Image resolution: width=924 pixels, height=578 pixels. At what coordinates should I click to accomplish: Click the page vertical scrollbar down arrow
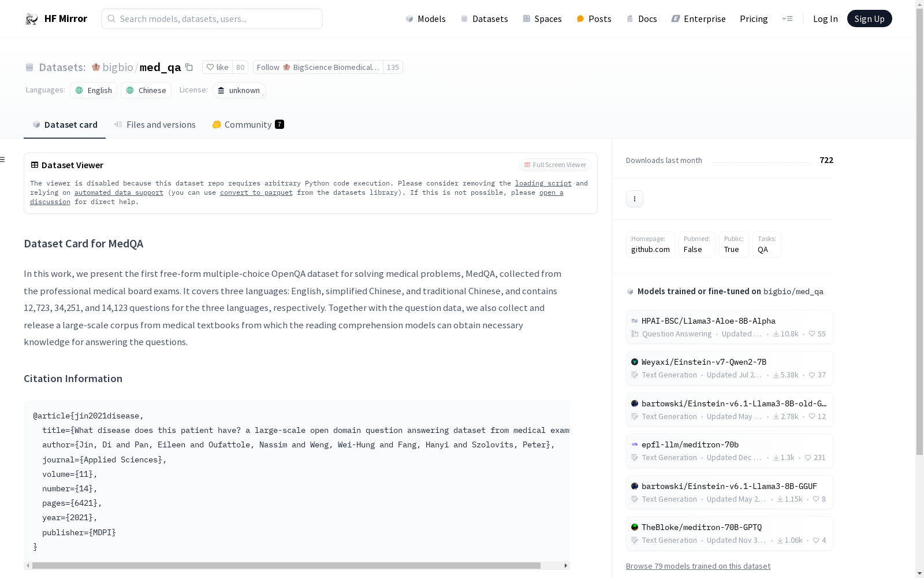[919, 573]
